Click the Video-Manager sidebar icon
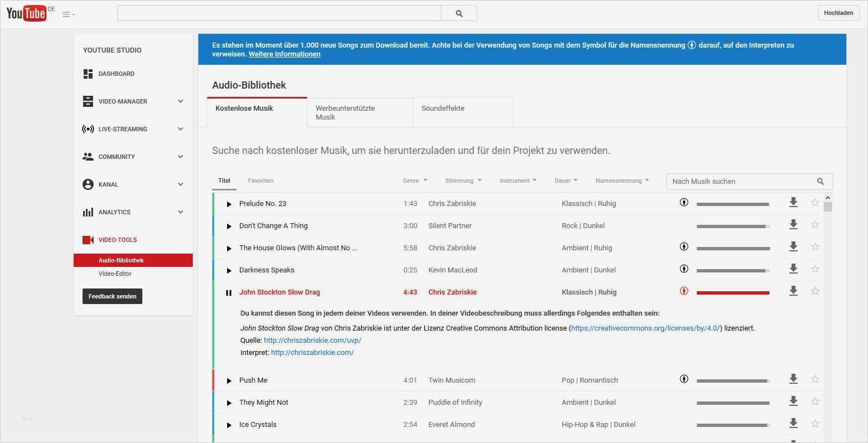The image size is (868, 443). coord(88,101)
